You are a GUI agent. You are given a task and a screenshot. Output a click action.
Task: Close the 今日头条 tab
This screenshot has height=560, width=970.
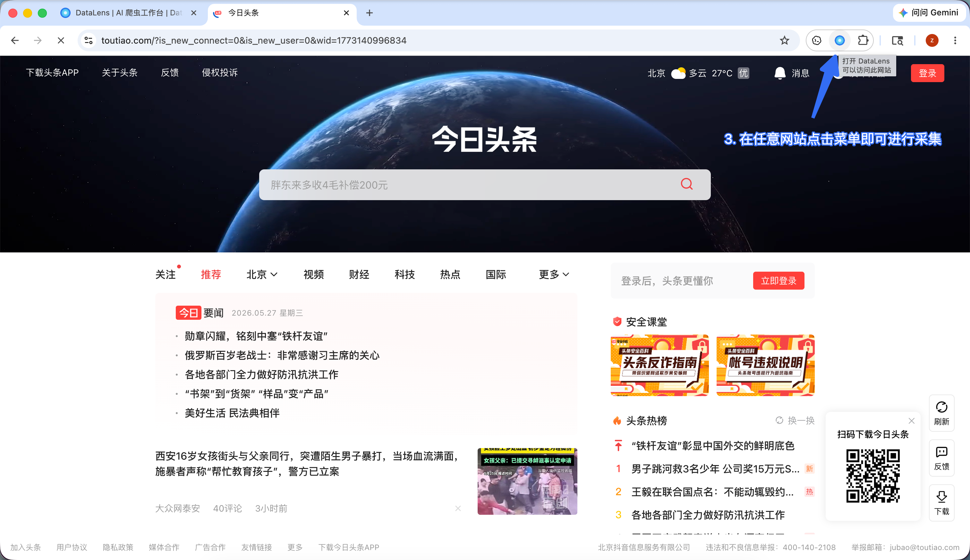click(x=346, y=13)
